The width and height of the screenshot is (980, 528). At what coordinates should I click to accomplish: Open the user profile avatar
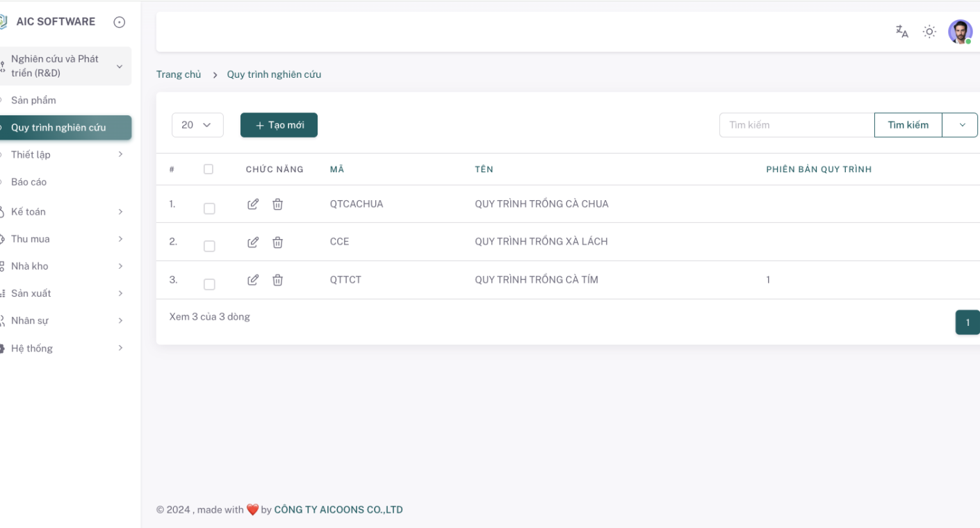click(x=960, y=31)
